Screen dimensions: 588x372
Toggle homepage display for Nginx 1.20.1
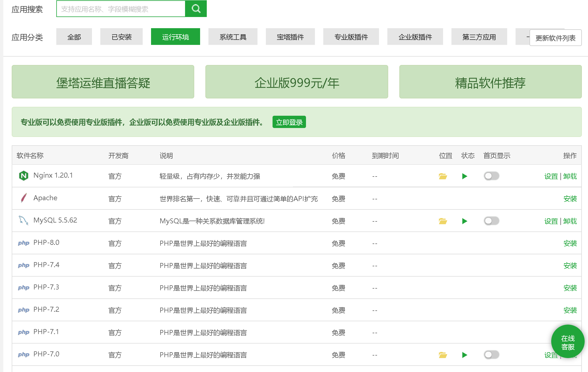pos(491,176)
